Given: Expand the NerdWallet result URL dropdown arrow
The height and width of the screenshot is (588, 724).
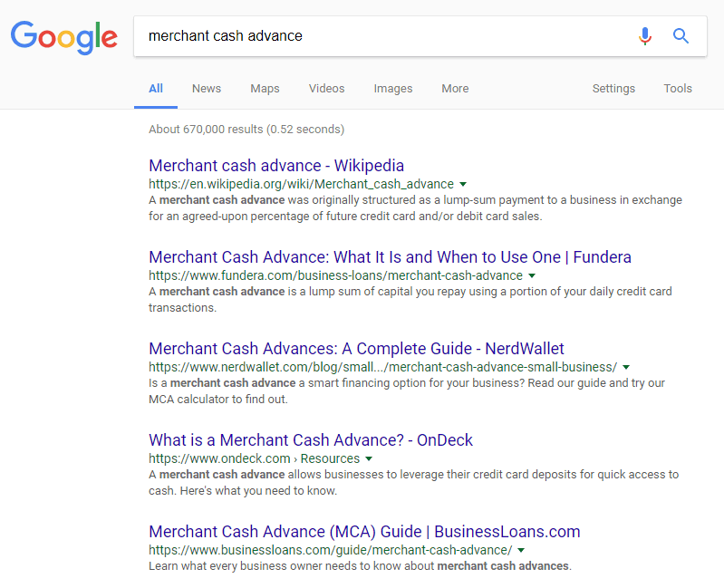Looking at the screenshot, I should click(x=626, y=367).
